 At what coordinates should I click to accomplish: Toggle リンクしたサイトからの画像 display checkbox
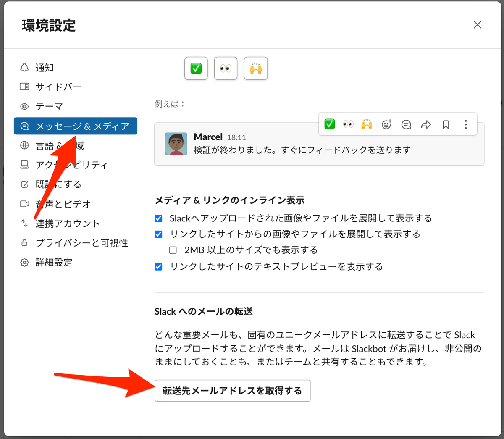coord(158,234)
